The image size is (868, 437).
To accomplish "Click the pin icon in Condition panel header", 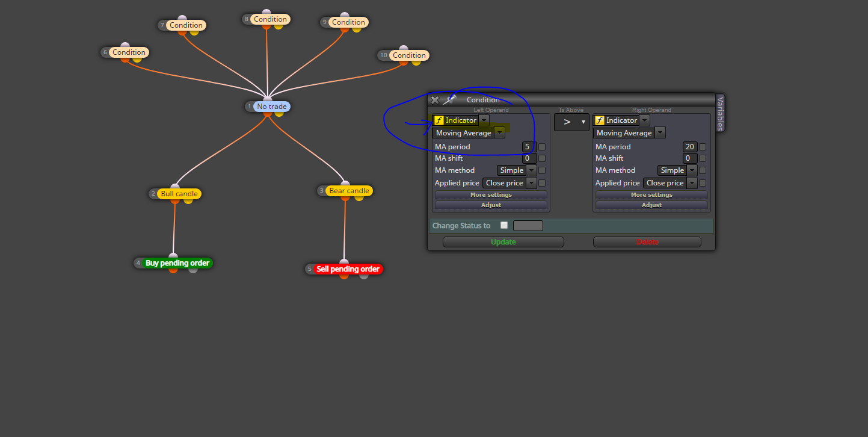I will pyautogui.click(x=450, y=100).
